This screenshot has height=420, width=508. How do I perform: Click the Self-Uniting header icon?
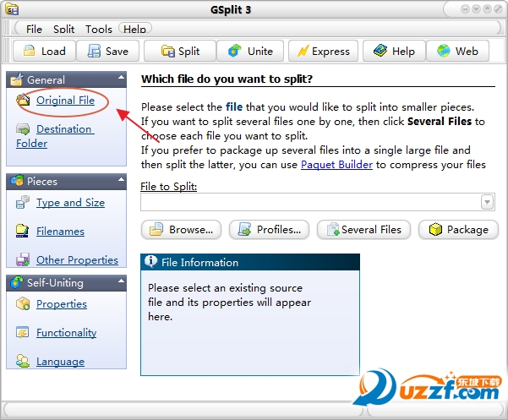[x=17, y=282]
